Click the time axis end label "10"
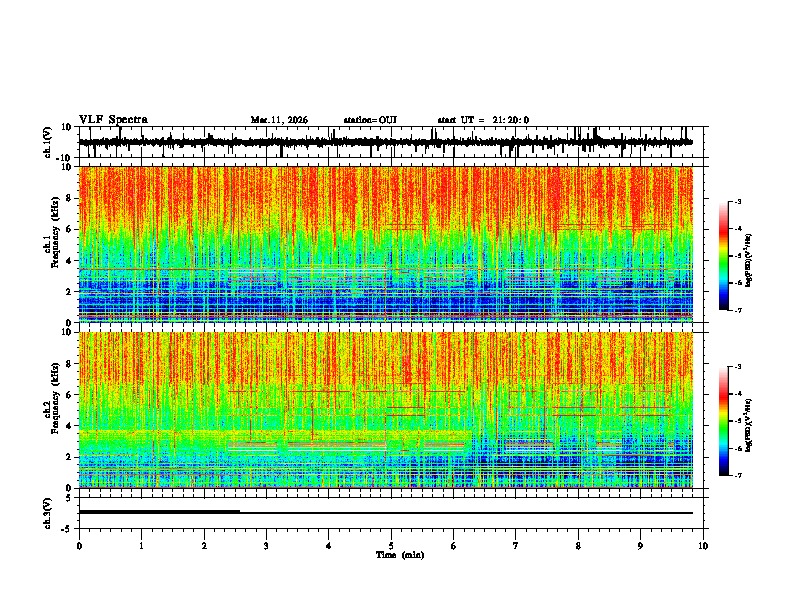792x612 pixels. (x=703, y=546)
